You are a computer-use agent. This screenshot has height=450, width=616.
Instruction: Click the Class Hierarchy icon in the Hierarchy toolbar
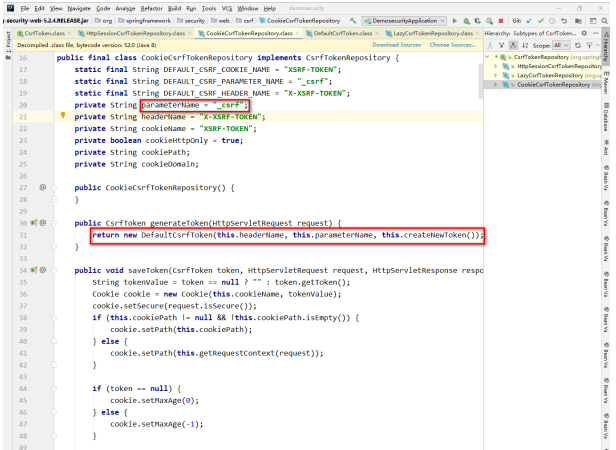pos(490,46)
